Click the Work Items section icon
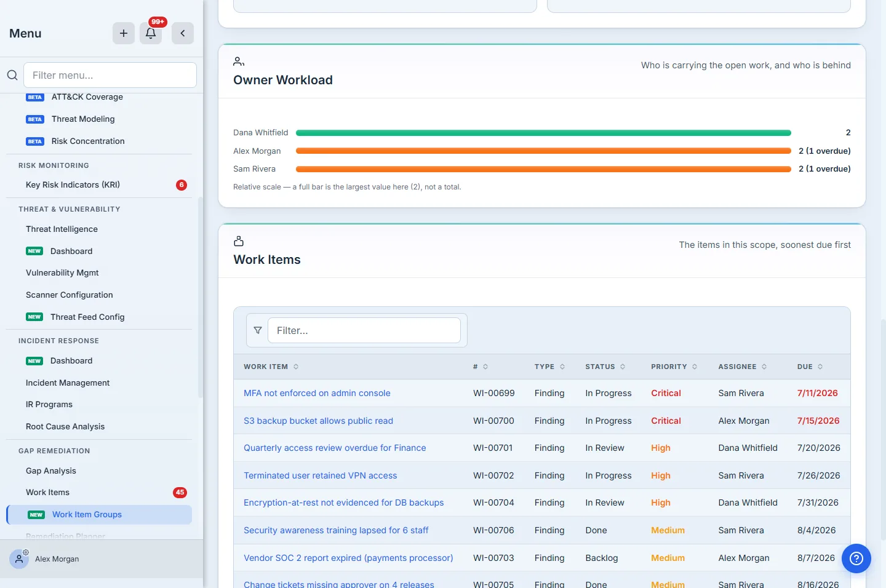Viewport: 886px width, 588px height. pos(239,241)
